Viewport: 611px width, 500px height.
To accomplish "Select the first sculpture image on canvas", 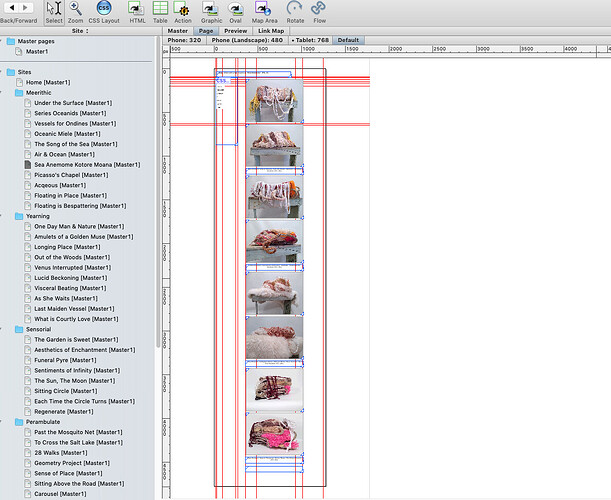I will (274, 101).
